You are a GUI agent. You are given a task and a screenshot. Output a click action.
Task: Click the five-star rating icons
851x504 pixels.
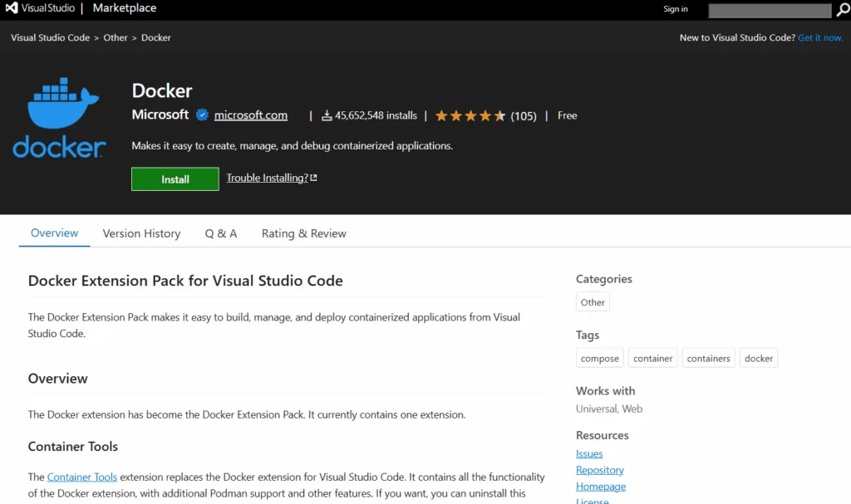coord(470,115)
